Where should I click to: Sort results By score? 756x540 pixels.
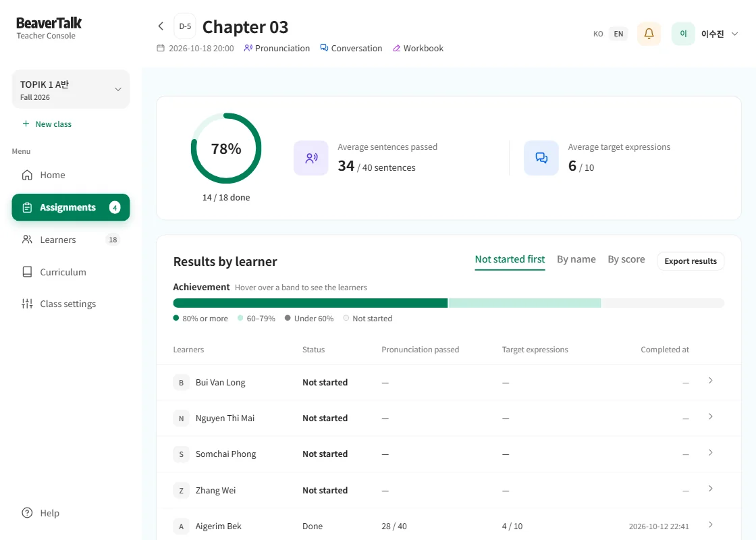(x=626, y=259)
